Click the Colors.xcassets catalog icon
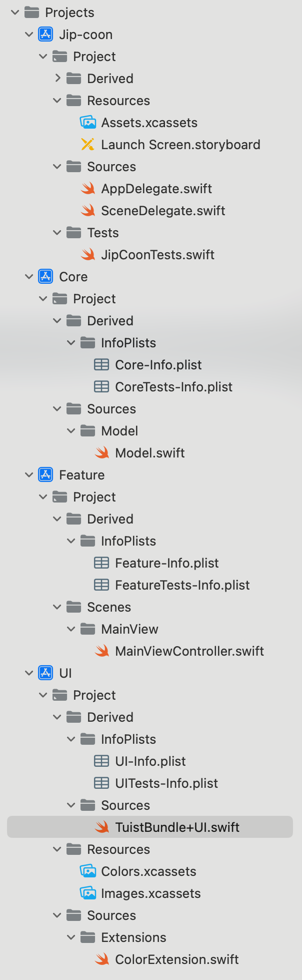This screenshot has height=980, width=302. tap(88, 871)
